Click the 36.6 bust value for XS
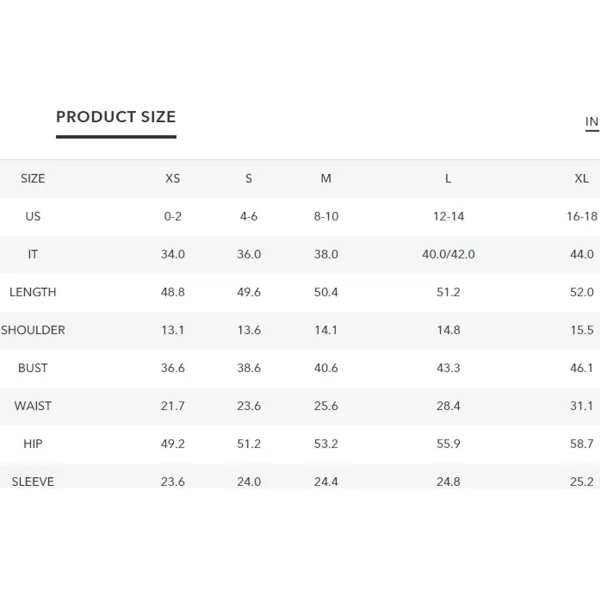Image resolution: width=600 pixels, height=600 pixels. pos(173,368)
